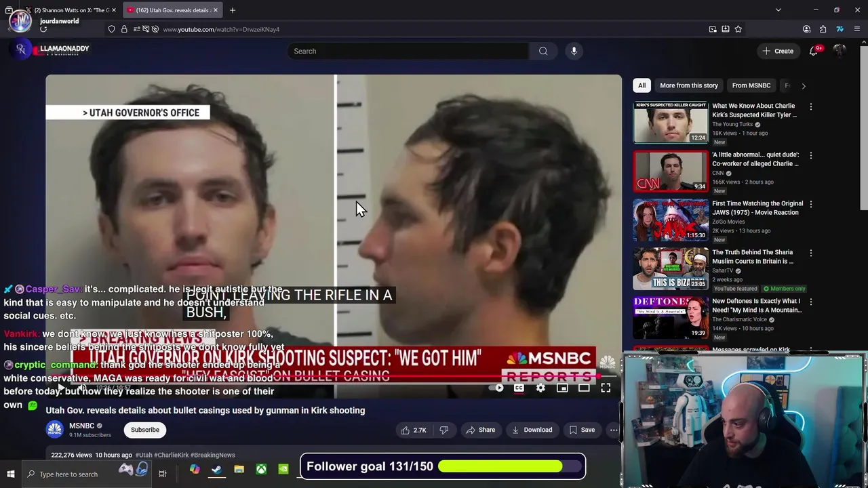The image size is (868, 488).
Task: Open the browser extensions puzzle icon
Action: coord(823,29)
